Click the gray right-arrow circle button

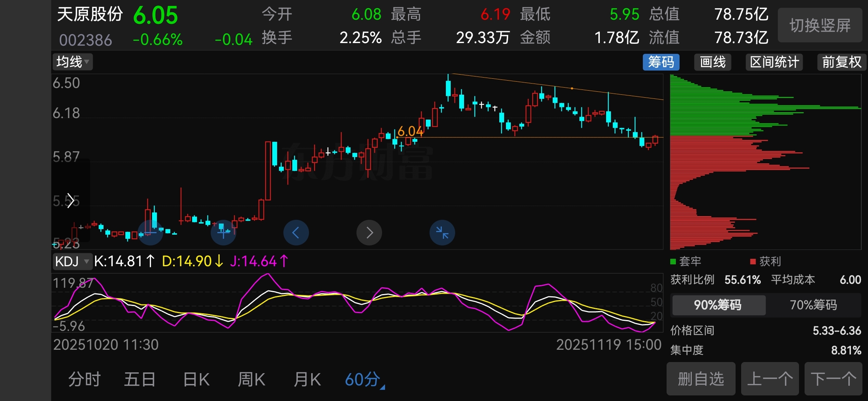tap(369, 233)
